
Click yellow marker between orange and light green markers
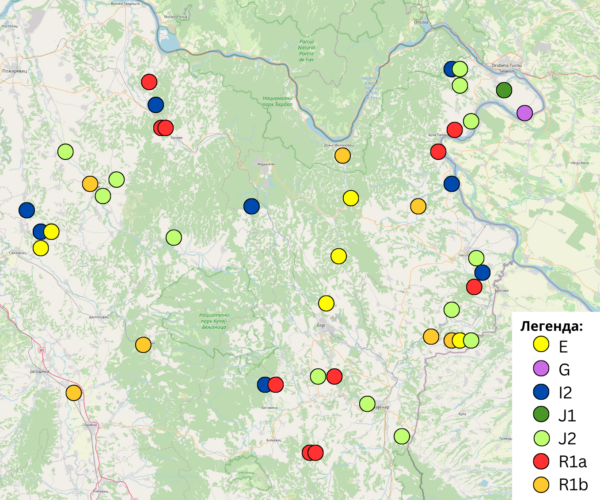[459, 340]
